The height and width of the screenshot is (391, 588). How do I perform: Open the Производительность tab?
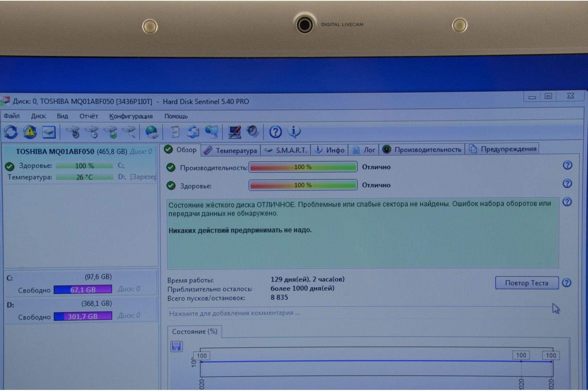pyautogui.click(x=422, y=150)
